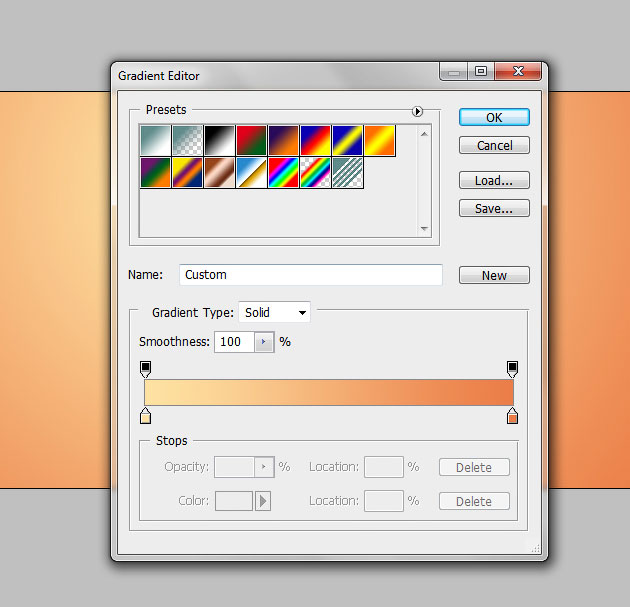Click the Opacity value field in Stops
Image resolution: width=630 pixels, height=607 pixels.
tap(234, 467)
